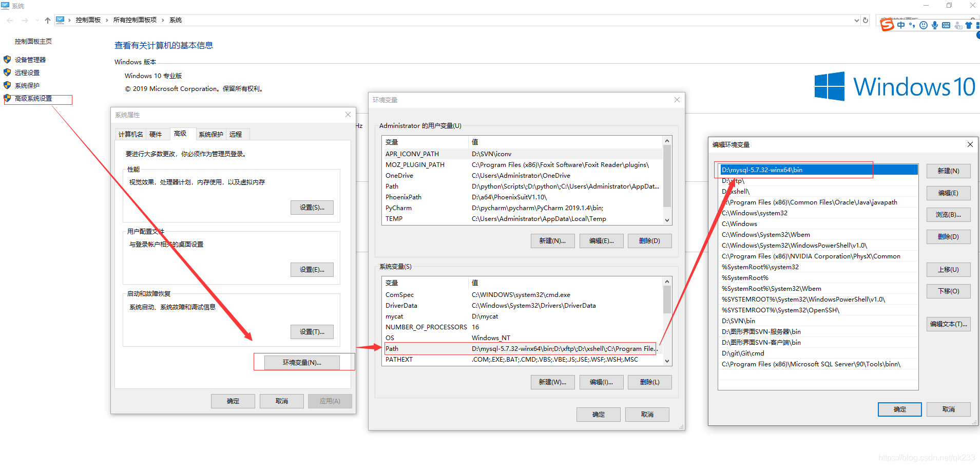Click 浏览(B) in 编辑环境变量 dialog
The width and height of the screenshot is (980, 467).
click(x=948, y=215)
